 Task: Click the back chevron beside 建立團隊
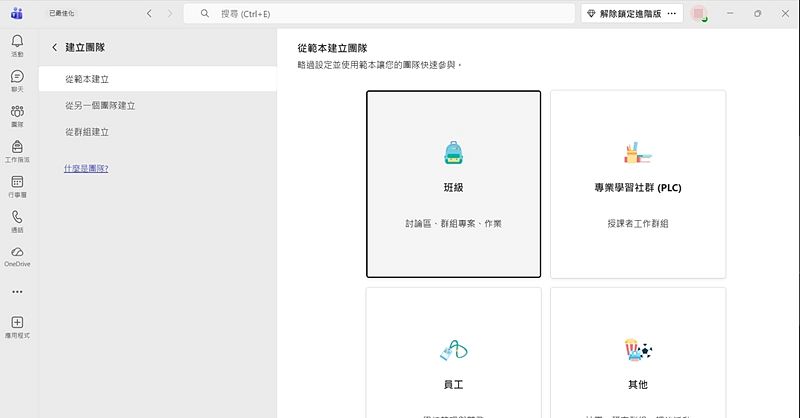pyautogui.click(x=54, y=48)
